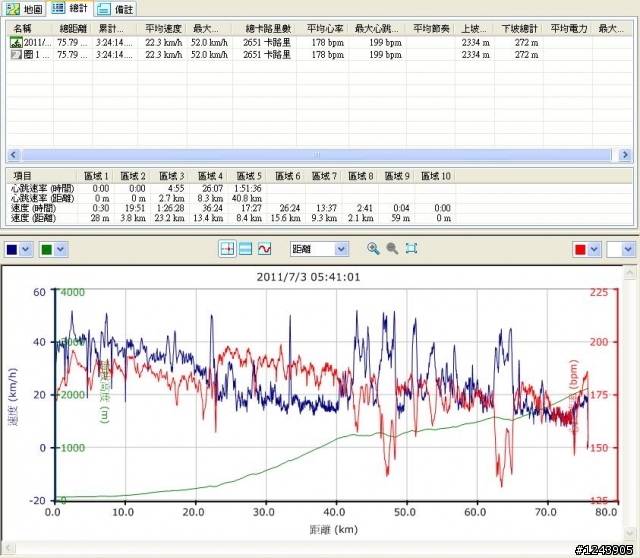Open dropdown next to red swatch
This screenshot has width=640, height=558.
coord(594,249)
